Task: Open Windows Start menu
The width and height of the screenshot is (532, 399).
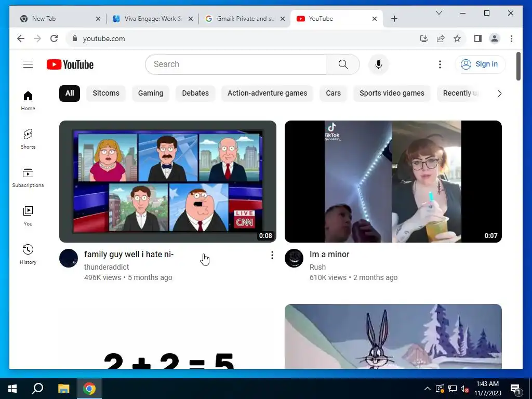Action: click(12, 389)
